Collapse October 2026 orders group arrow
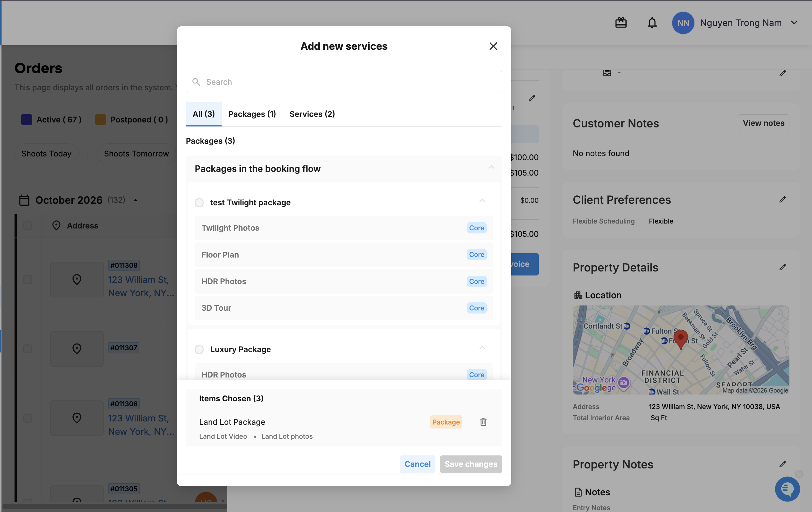 (x=136, y=200)
